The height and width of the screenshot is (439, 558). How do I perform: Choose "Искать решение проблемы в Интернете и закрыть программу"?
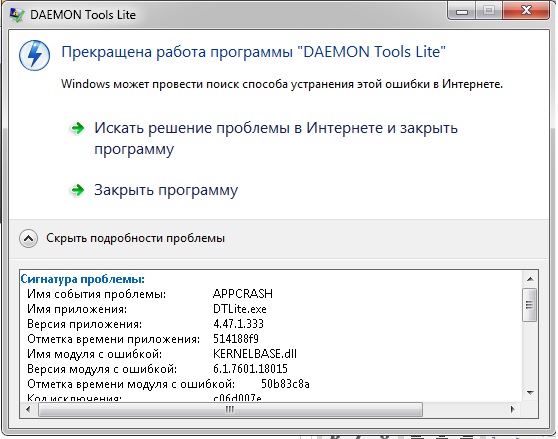[x=276, y=138]
